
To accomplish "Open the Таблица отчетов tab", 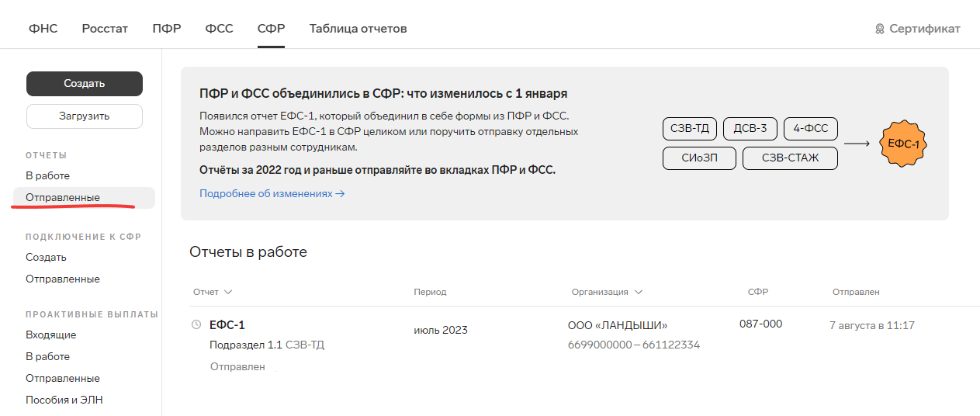I will point(358,29).
